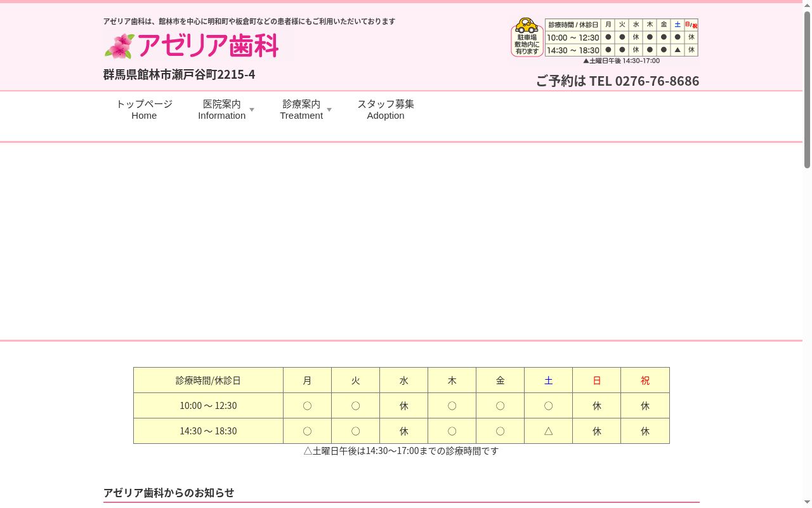Select the red 日 column header
Screen dimensions: 812x508
click(596, 380)
